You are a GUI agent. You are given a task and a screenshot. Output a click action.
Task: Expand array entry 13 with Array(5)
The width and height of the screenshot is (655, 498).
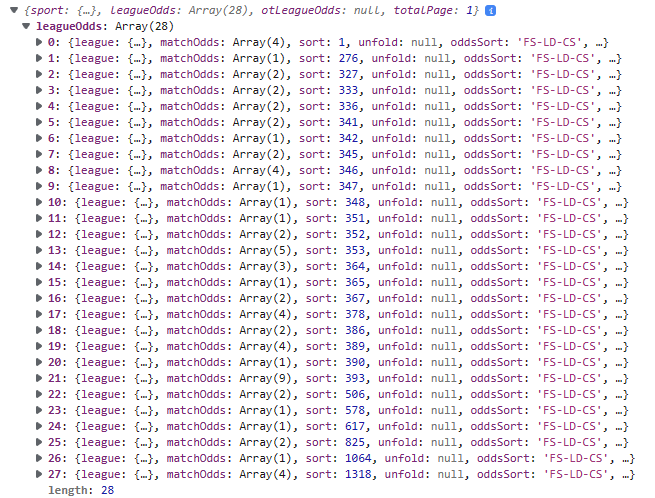pos(39,250)
